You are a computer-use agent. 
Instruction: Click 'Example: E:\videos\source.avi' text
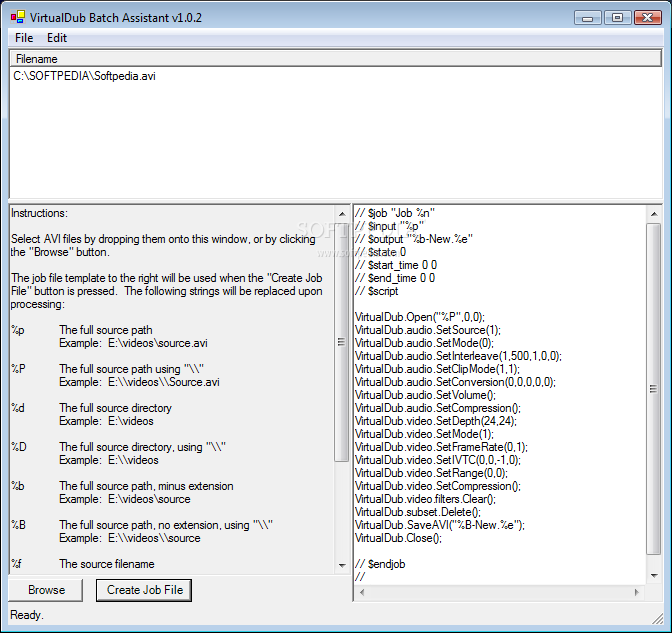pos(133,343)
